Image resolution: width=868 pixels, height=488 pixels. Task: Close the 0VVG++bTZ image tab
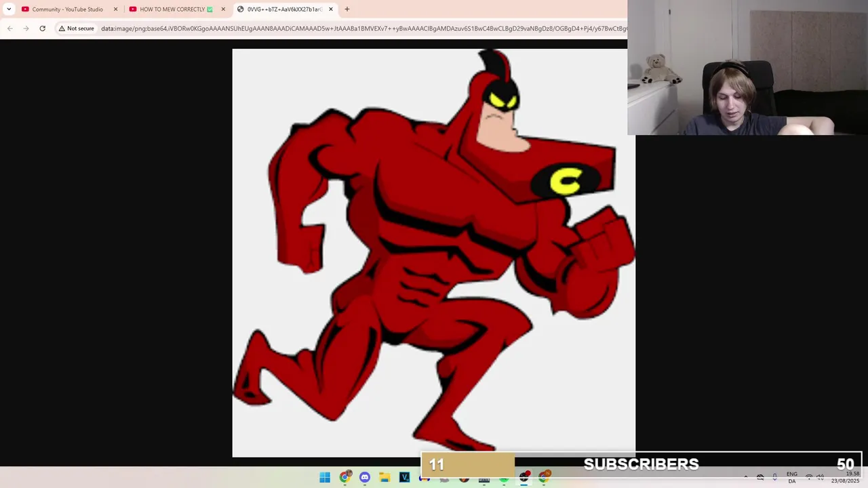[331, 9]
